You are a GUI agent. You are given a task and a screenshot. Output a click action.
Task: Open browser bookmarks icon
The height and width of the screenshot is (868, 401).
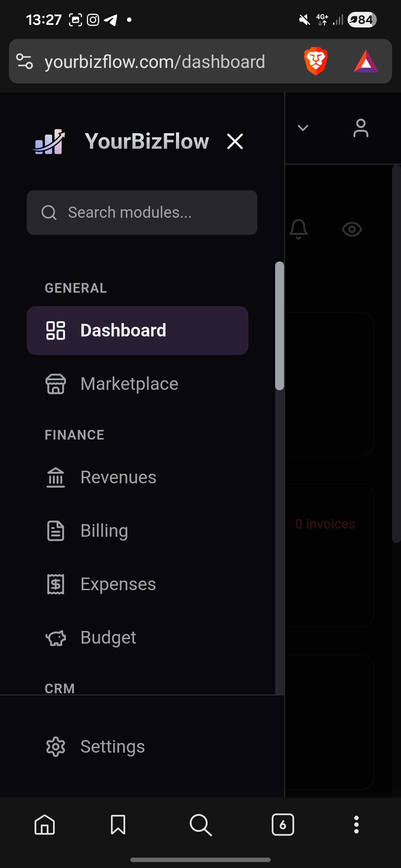118,825
